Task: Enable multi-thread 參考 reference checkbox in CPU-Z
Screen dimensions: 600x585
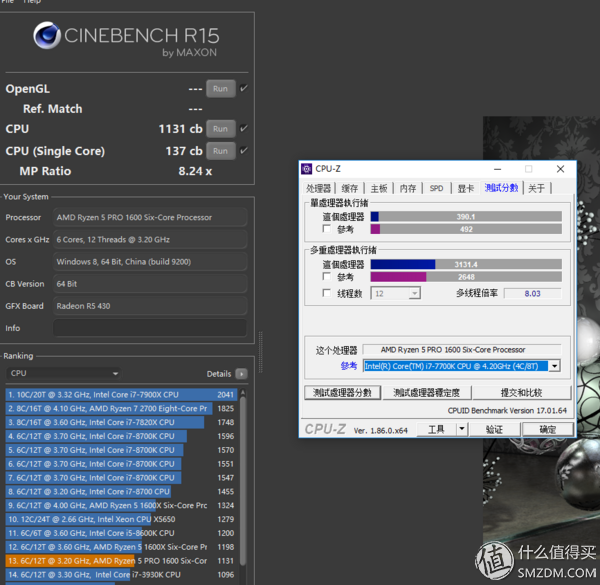Action: tap(326, 276)
